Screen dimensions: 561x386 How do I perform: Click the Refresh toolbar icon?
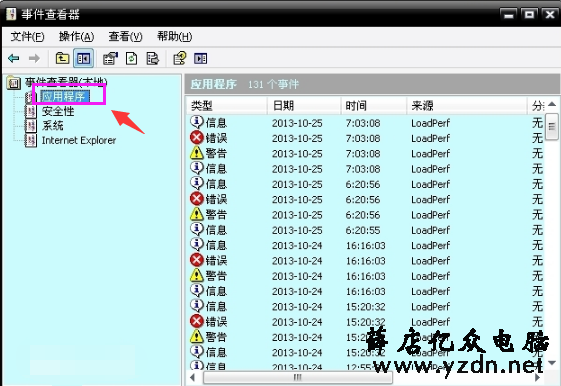point(131,58)
